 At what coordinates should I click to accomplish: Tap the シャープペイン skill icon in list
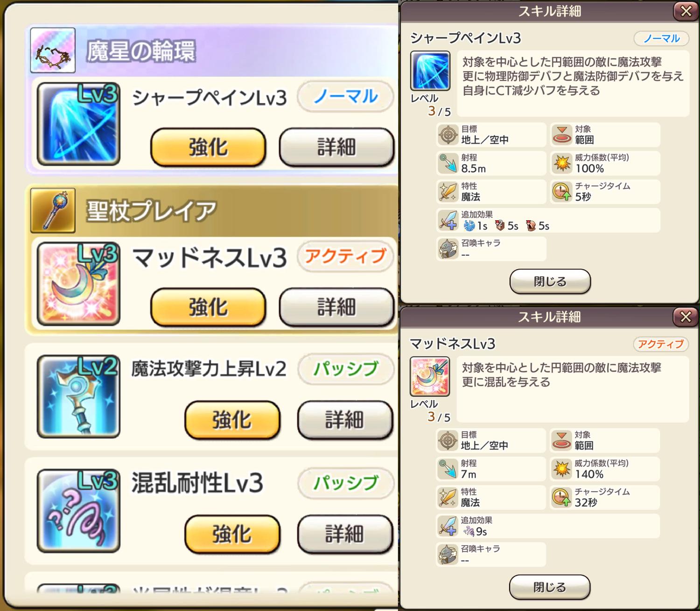pyautogui.click(x=78, y=124)
